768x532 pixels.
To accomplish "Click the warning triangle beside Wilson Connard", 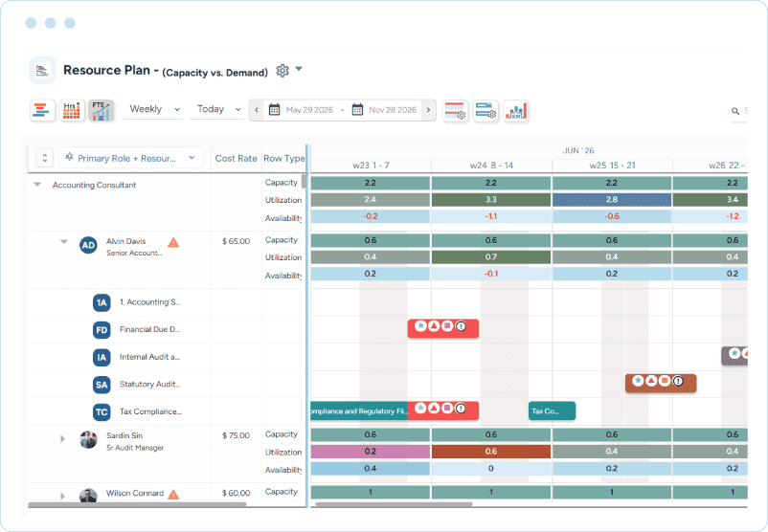I will pos(173,495).
